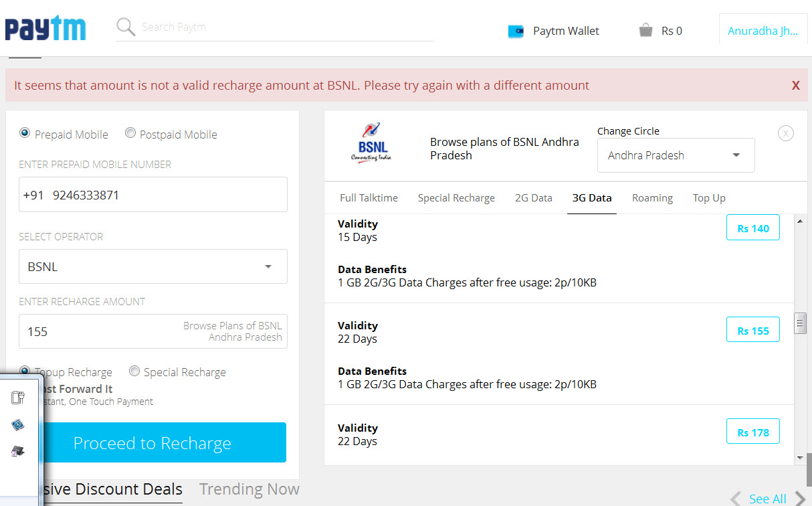
Task: Switch to the Roaming tab
Action: tap(652, 197)
